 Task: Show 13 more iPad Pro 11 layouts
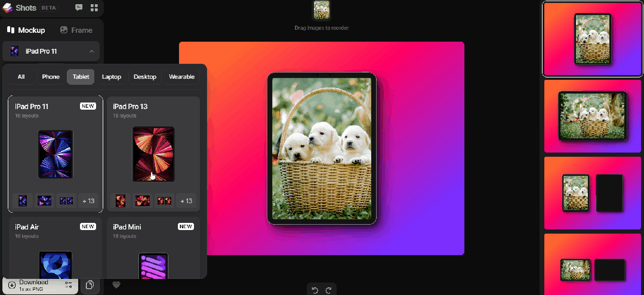click(x=88, y=201)
